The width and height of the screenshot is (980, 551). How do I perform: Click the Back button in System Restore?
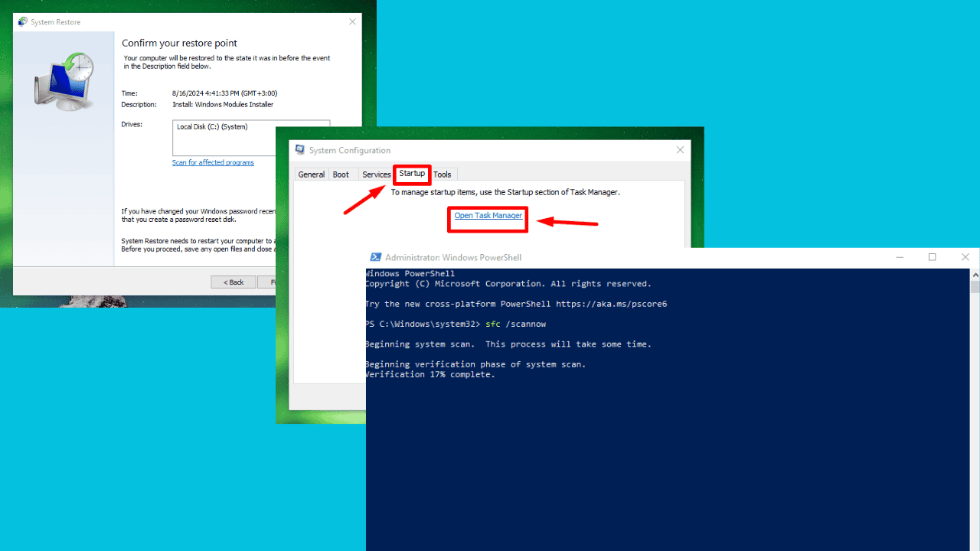[x=234, y=282]
